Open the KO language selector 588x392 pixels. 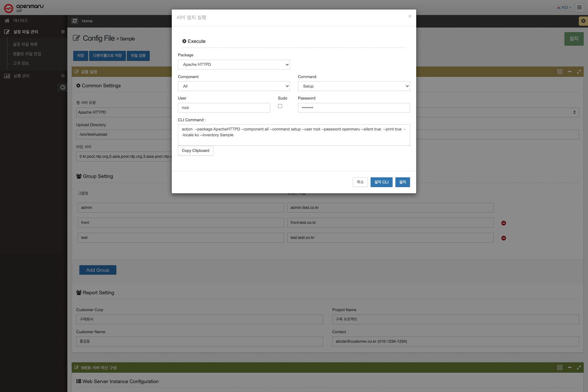(564, 7)
